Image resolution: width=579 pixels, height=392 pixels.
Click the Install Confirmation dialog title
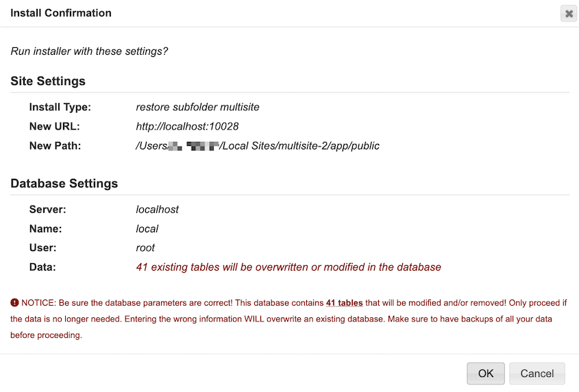point(61,13)
